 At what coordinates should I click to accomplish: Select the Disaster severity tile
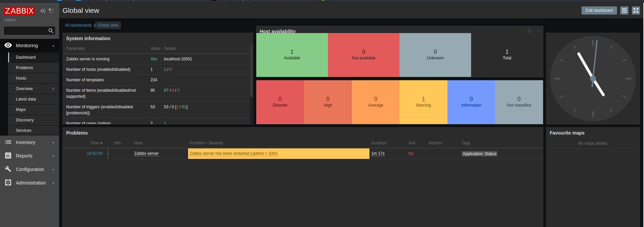click(x=280, y=102)
